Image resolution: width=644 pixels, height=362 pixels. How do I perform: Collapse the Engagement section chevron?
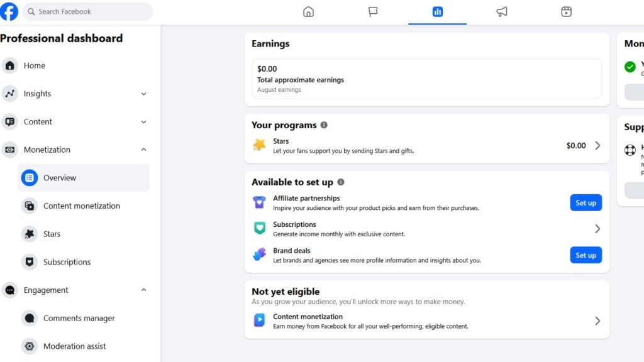[144, 290]
